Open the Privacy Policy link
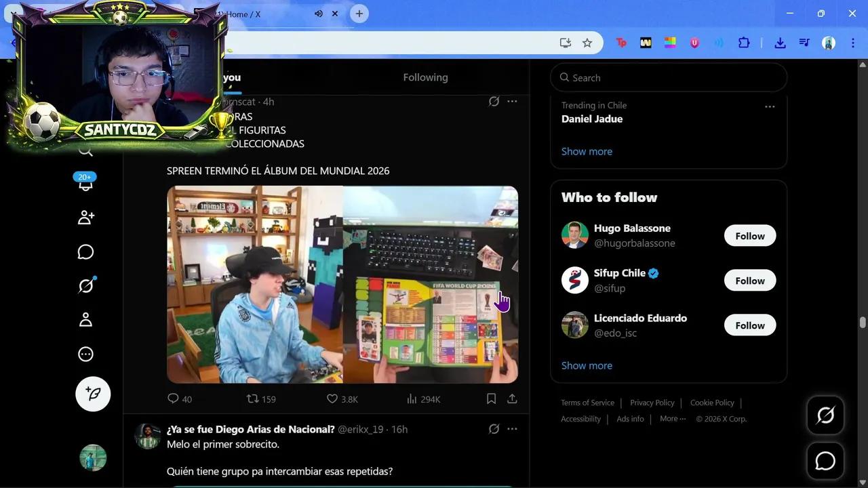 [652, 403]
